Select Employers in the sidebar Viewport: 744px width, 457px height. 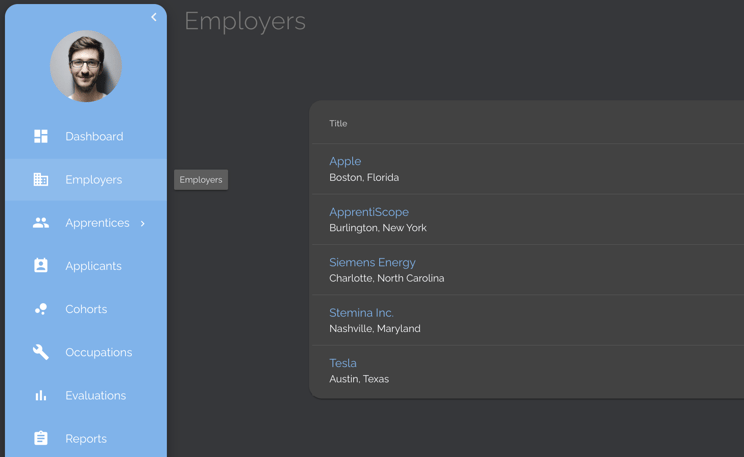coord(86,180)
